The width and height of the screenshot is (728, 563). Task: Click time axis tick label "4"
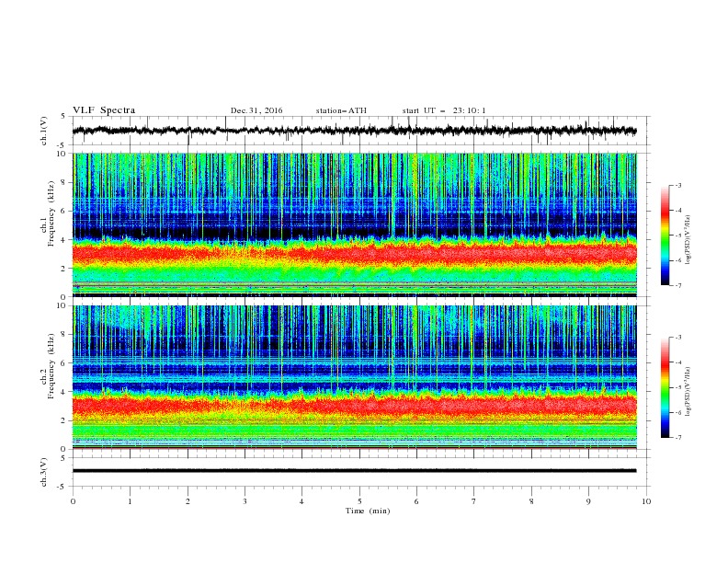pos(301,501)
